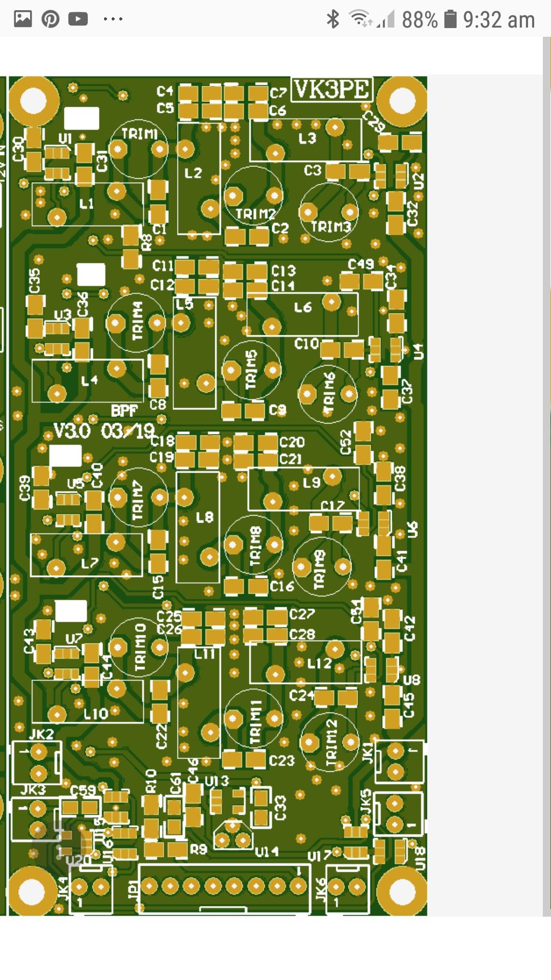Image resolution: width=551 pixels, height=980 pixels.
Task: Click the JK2 connector footprint
Action: [x=38, y=762]
